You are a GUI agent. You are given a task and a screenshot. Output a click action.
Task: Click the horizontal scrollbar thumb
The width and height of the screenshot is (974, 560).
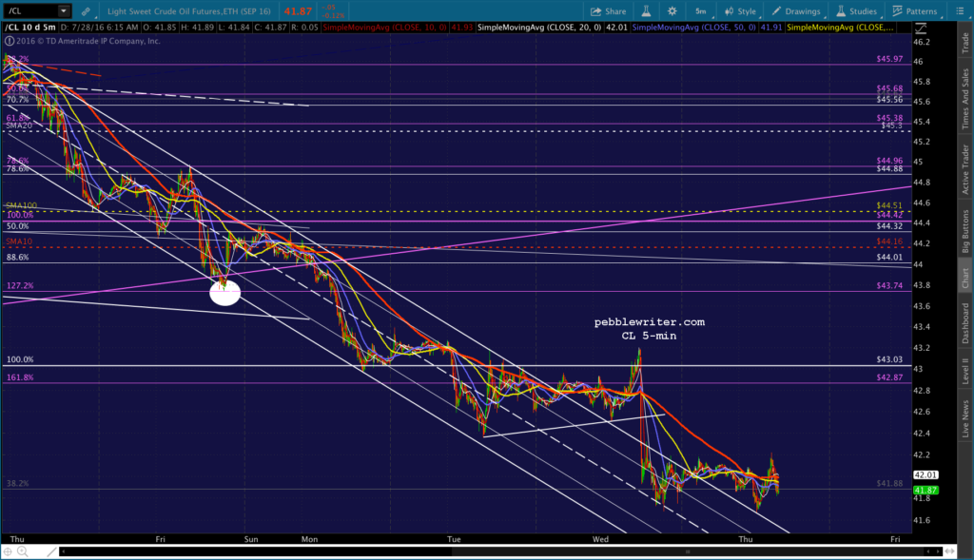pyautogui.click(x=688, y=551)
